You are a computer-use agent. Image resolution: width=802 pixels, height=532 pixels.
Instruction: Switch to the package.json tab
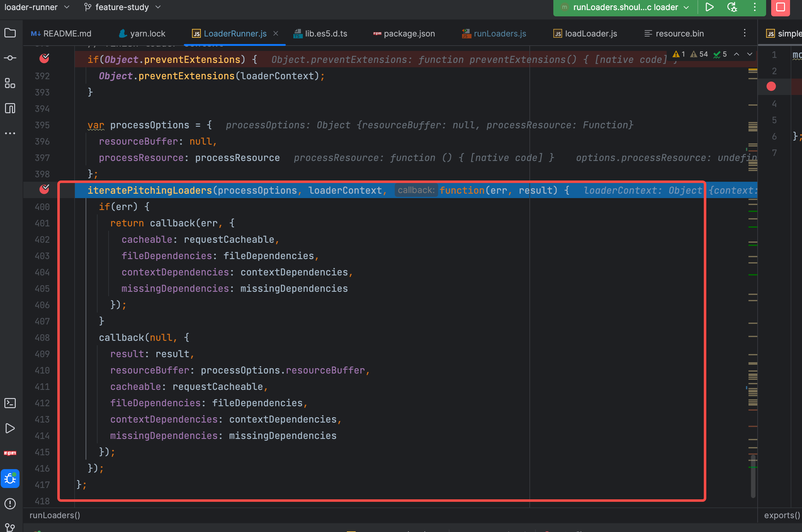(x=409, y=34)
